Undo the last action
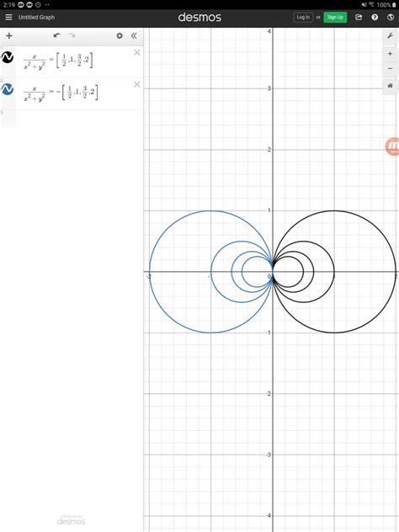Image resolution: width=399 pixels, height=532 pixels. 57,35
